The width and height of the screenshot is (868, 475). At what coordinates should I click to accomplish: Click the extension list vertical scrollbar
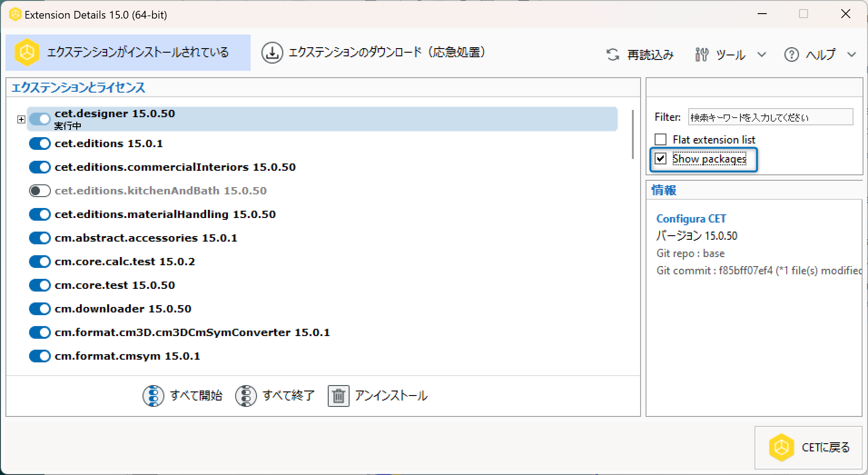[633, 134]
